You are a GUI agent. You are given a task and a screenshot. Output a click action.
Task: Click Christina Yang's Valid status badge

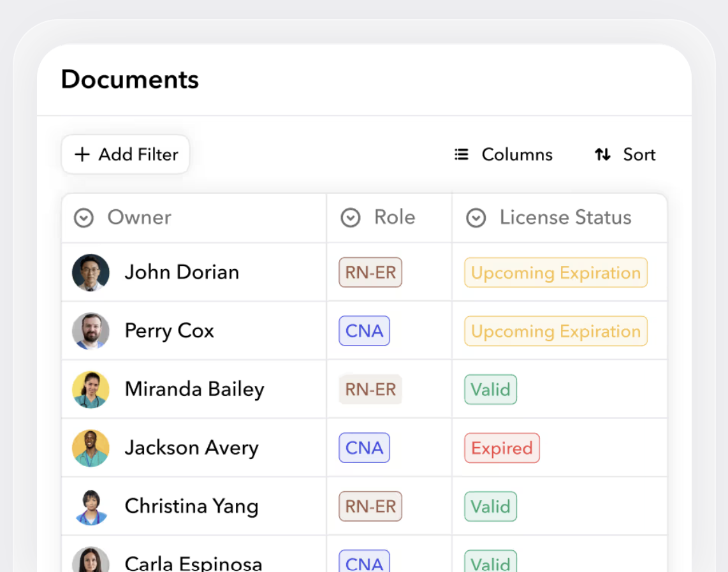coord(491,506)
